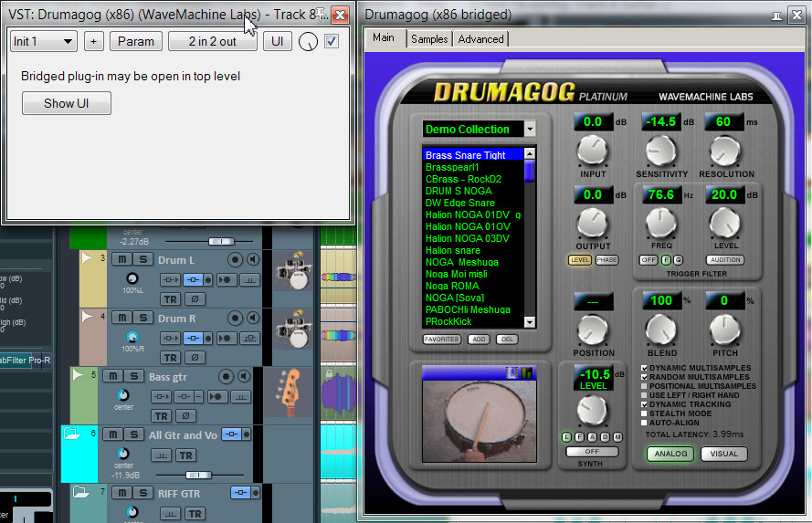The image size is (812, 523).
Task: Click the plus preset button
Action: [x=93, y=41]
